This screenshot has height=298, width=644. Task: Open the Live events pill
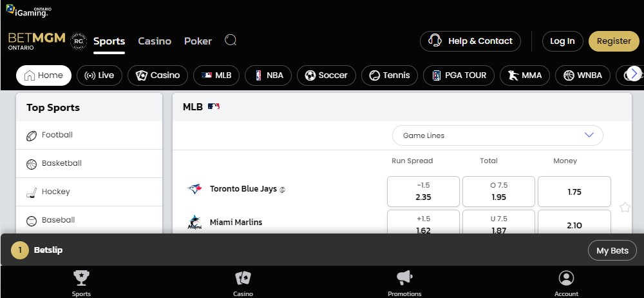click(x=99, y=75)
